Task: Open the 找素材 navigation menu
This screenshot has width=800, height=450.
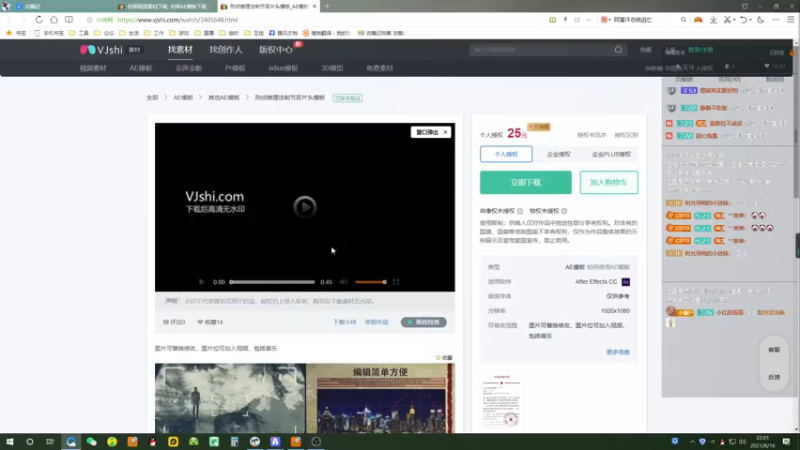Action: (x=180, y=49)
